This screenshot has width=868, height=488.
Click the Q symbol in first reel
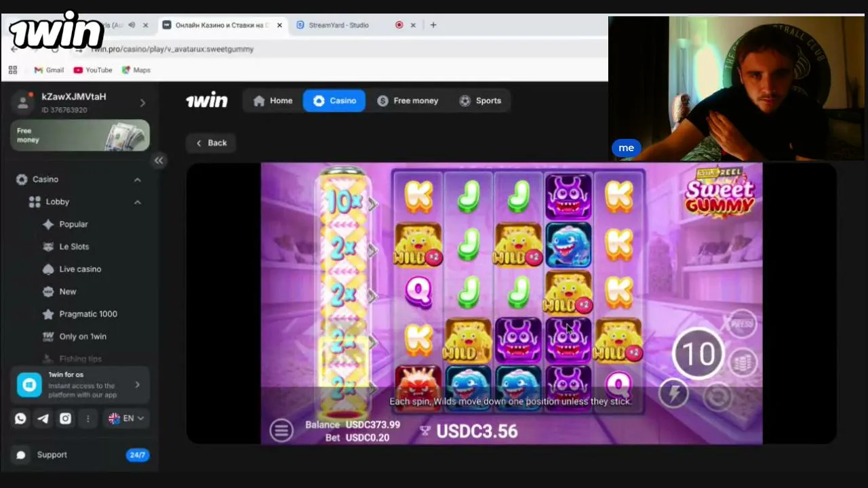pos(418,291)
